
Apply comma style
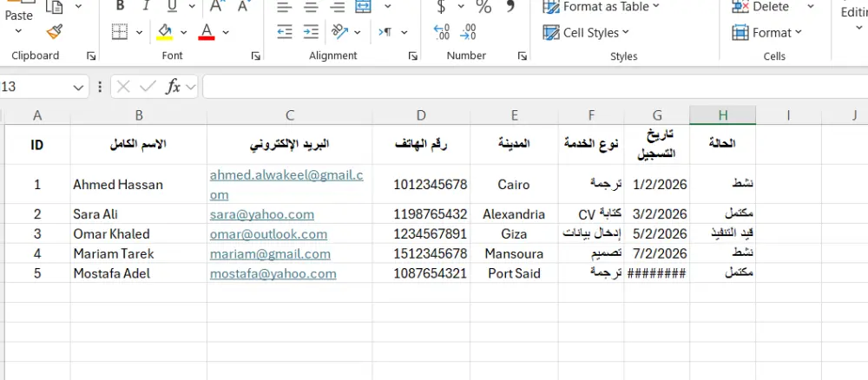[x=510, y=7]
